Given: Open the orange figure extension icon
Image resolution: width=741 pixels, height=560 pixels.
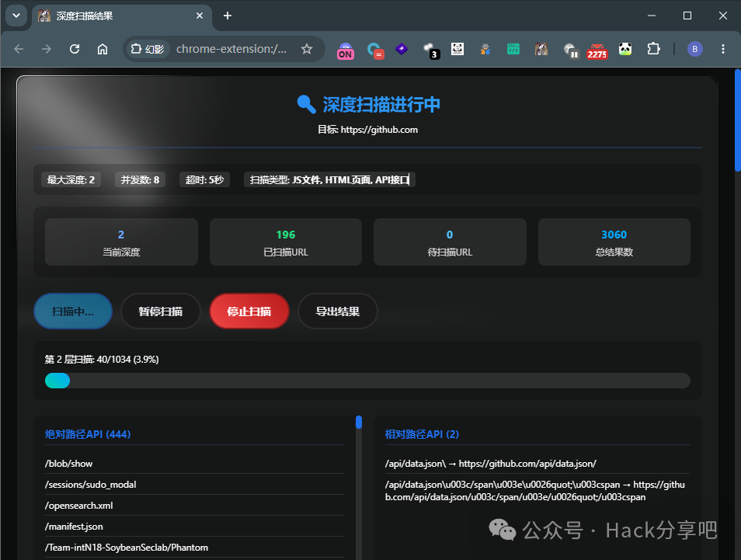Looking at the screenshot, I should [485, 49].
